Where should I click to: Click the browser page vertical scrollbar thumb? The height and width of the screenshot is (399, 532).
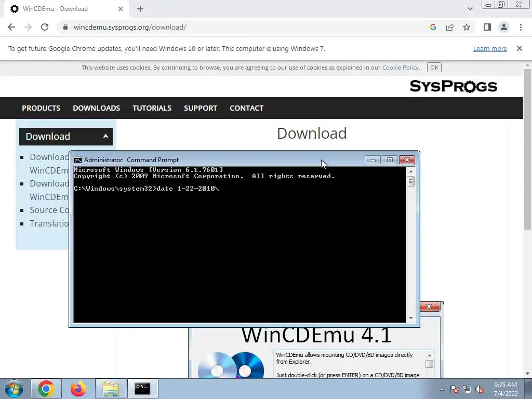tap(527, 149)
